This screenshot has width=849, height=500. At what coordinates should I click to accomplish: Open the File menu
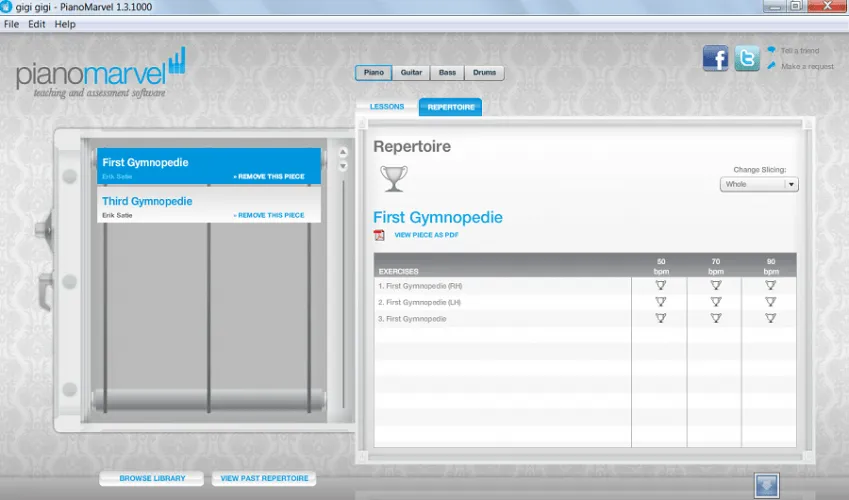pos(11,24)
